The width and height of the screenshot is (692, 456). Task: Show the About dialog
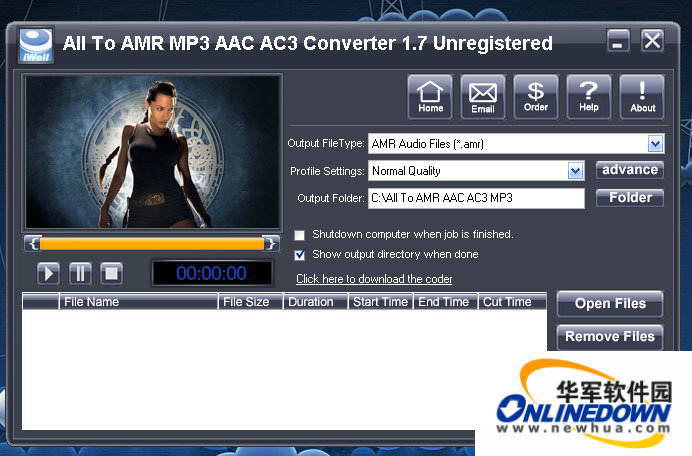642,97
